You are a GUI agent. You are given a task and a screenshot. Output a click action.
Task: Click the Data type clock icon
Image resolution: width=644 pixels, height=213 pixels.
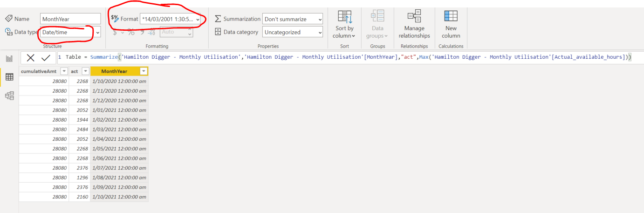tap(8, 32)
